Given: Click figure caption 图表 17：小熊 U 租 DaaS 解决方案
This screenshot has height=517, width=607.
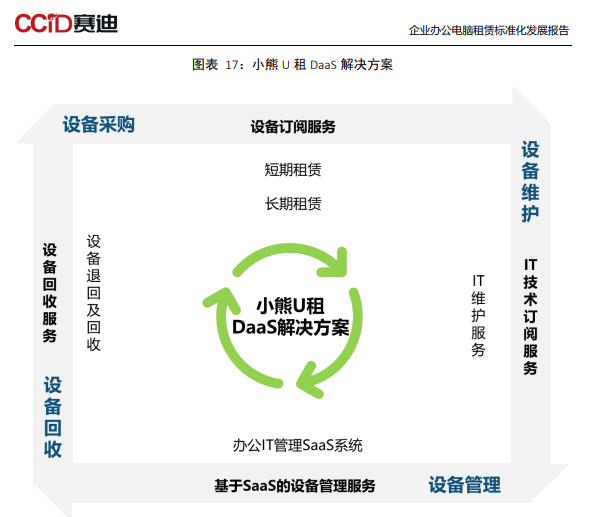Looking at the screenshot, I should point(293,64).
